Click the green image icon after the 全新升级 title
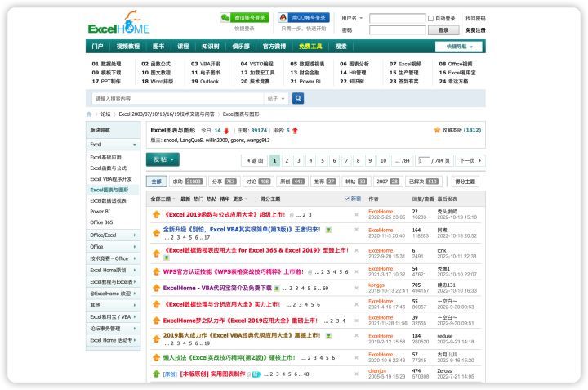Screen dimensions: 588x390 [x=328, y=230]
